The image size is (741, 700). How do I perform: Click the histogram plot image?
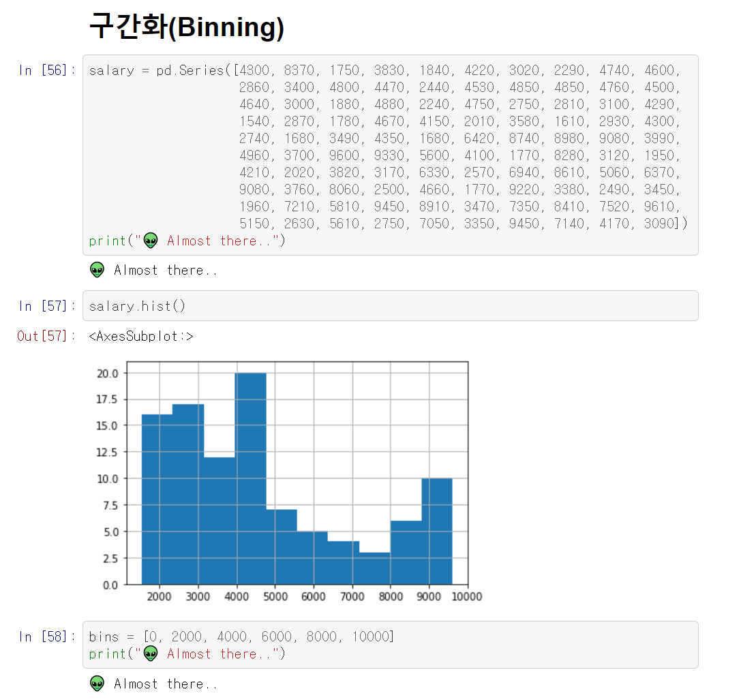point(288,481)
